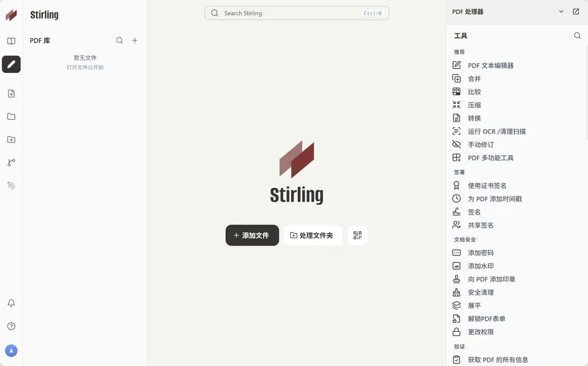
Task: Open notifications bell icon
Action: (x=11, y=303)
